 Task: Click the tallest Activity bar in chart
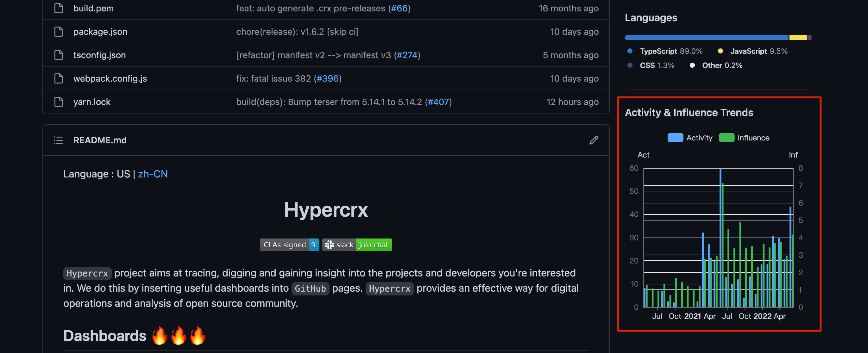coord(720,236)
